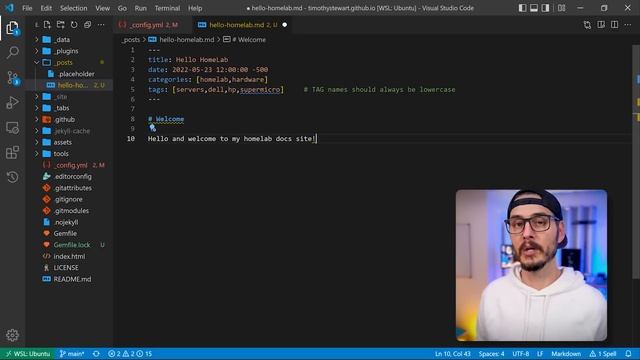Screen dimensions: 640x360
Task: Open the index.html file
Action: [69, 256]
